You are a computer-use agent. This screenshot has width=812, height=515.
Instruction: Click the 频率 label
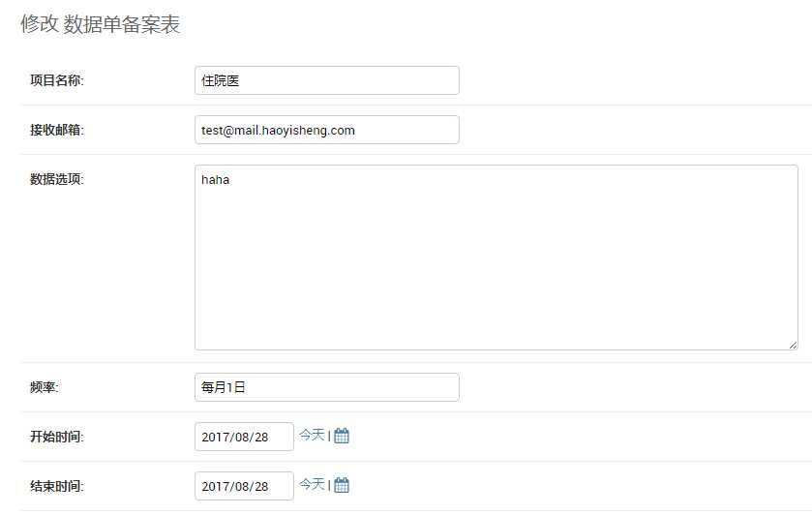[44, 387]
